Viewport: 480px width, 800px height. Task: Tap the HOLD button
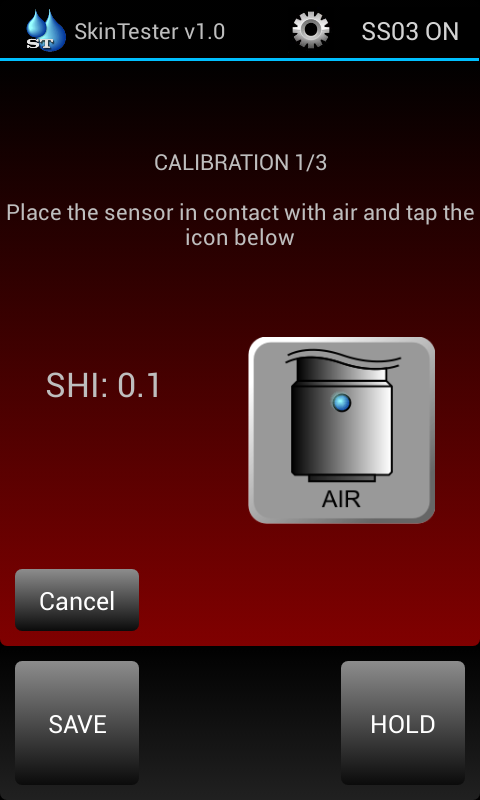[x=403, y=723]
